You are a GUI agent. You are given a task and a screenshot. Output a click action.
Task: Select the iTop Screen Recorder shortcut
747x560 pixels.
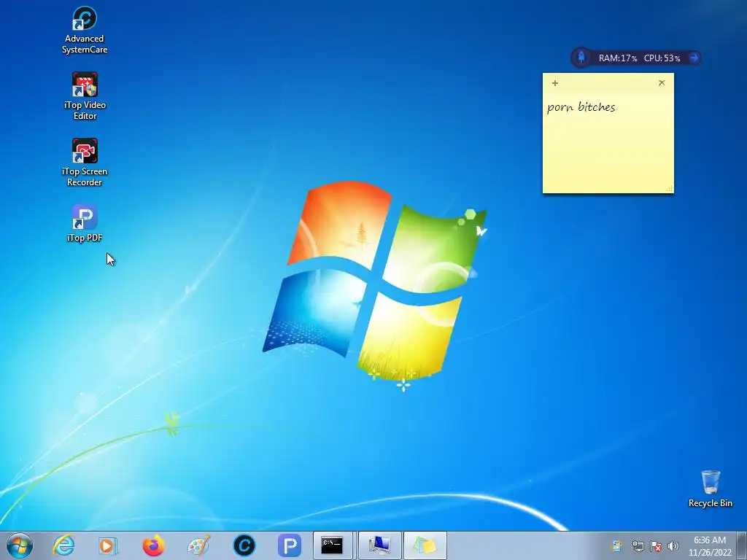point(85,163)
